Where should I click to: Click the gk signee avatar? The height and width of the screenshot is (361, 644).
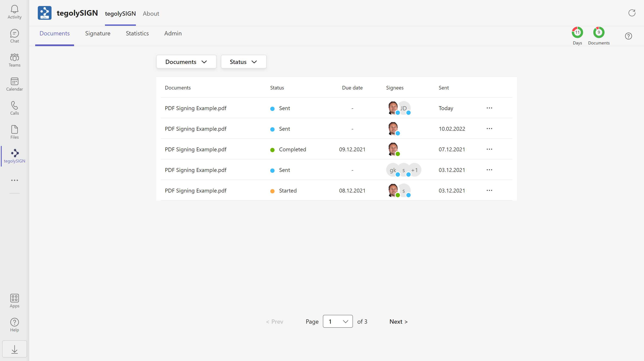pos(393,170)
